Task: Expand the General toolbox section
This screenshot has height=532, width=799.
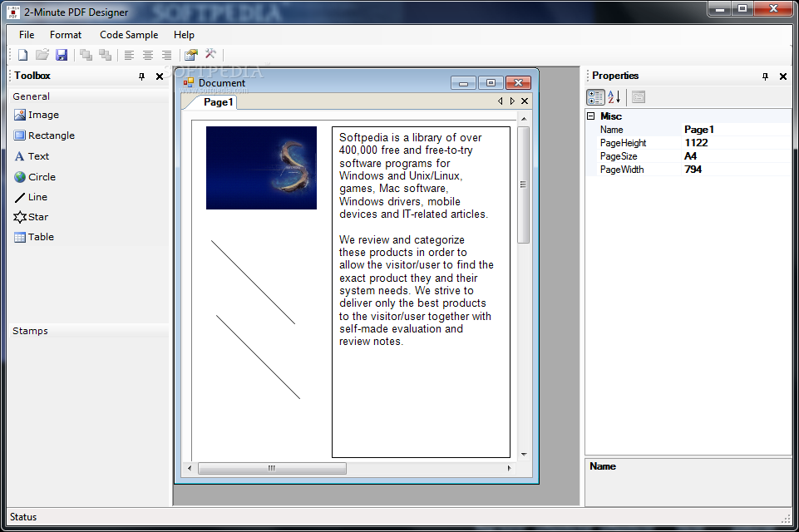Action: 89,96
